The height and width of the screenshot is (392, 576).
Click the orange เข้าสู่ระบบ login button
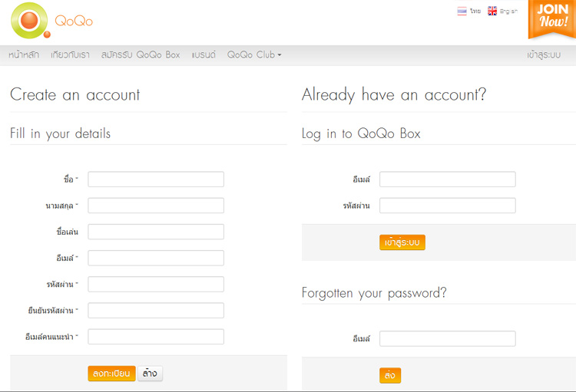tap(402, 242)
